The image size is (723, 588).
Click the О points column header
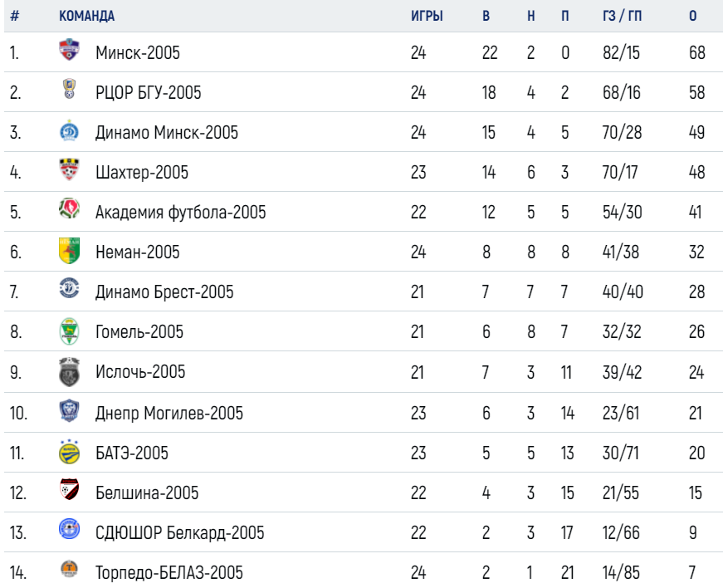click(x=692, y=16)
